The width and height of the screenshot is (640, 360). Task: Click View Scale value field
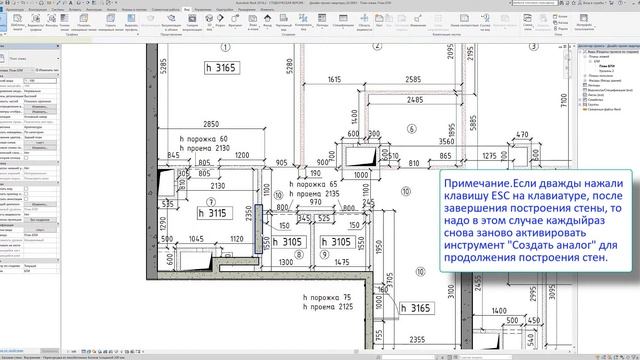coord(40,80)
